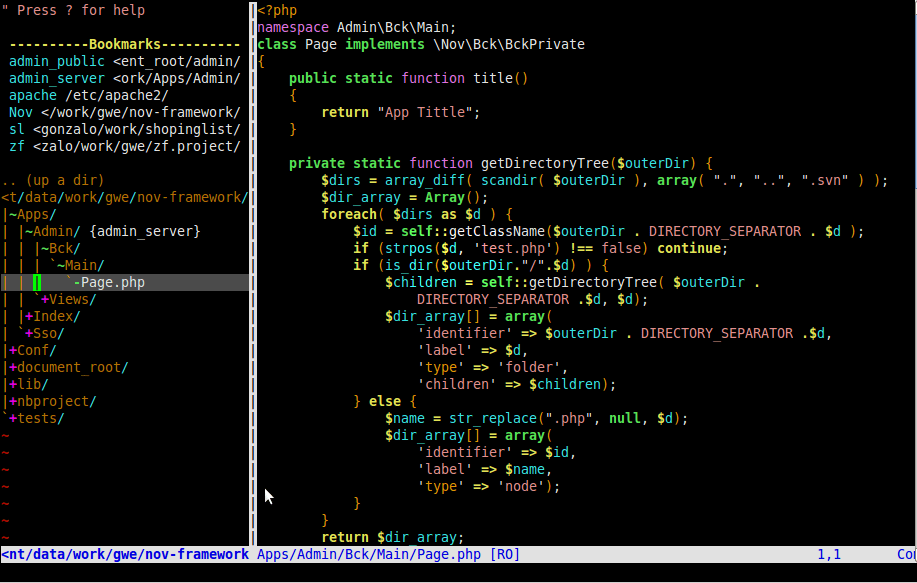The width and height of the screenshot is (917, 583).
Task: Click the Bookmarks header line
Action: click(x=125, y=44)
